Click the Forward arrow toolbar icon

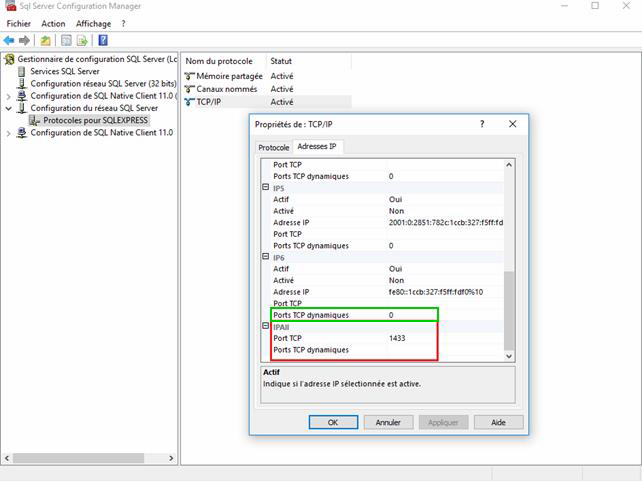24,41
